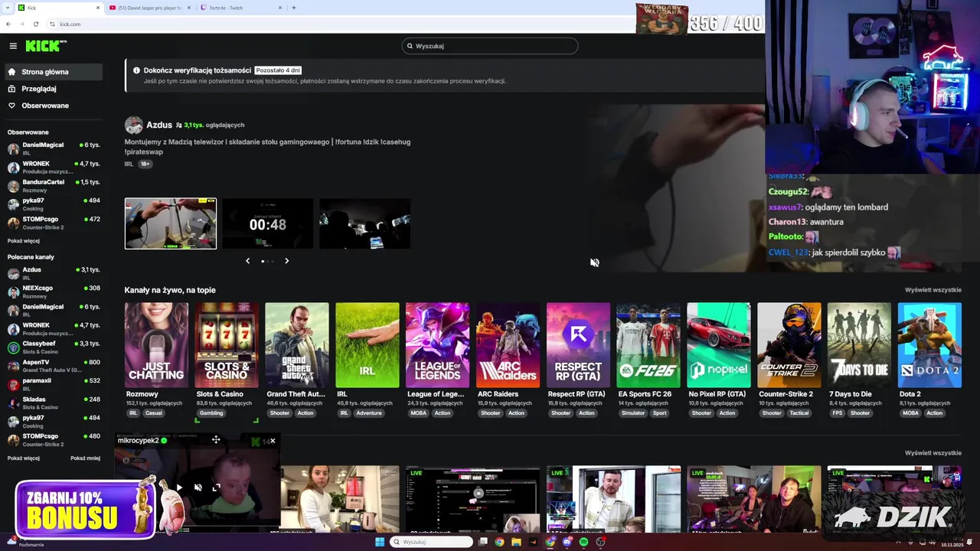980x551 pixels.
Task: Open Azdus channel name in featured stream
Action: (159, 125)
